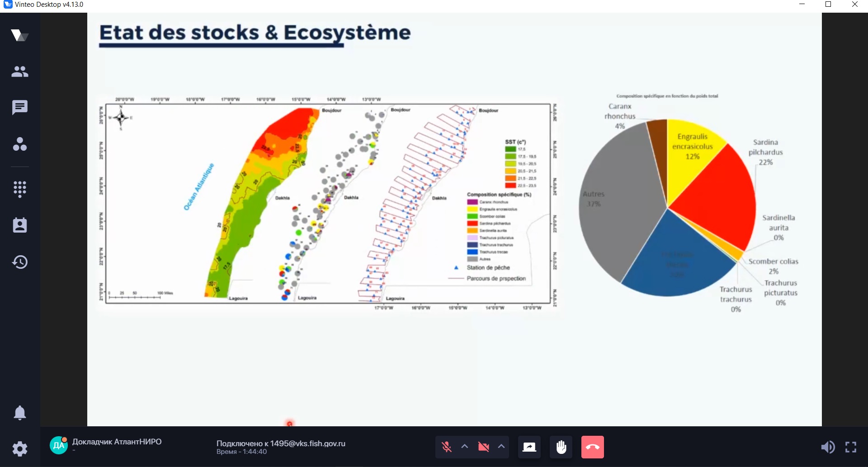
Task: Maximize the Vinteo Desktop window
Action: [828, 5]
